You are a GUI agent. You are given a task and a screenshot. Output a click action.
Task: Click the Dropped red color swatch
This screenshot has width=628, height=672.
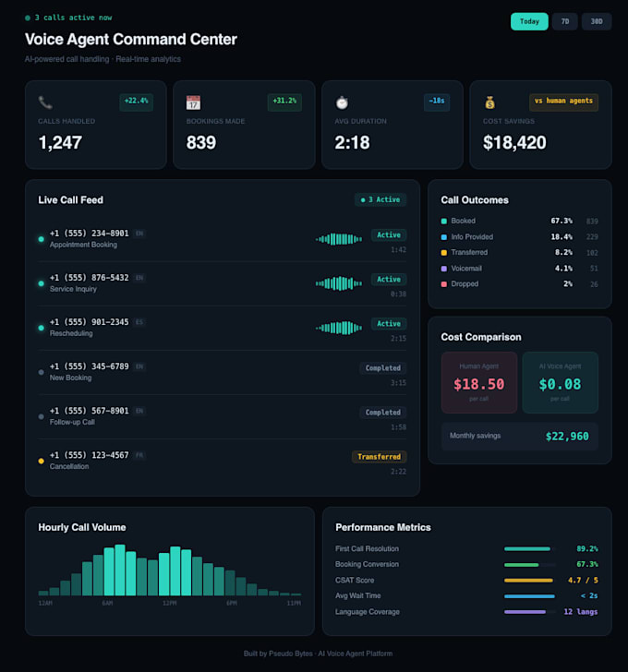pos(444,284)
